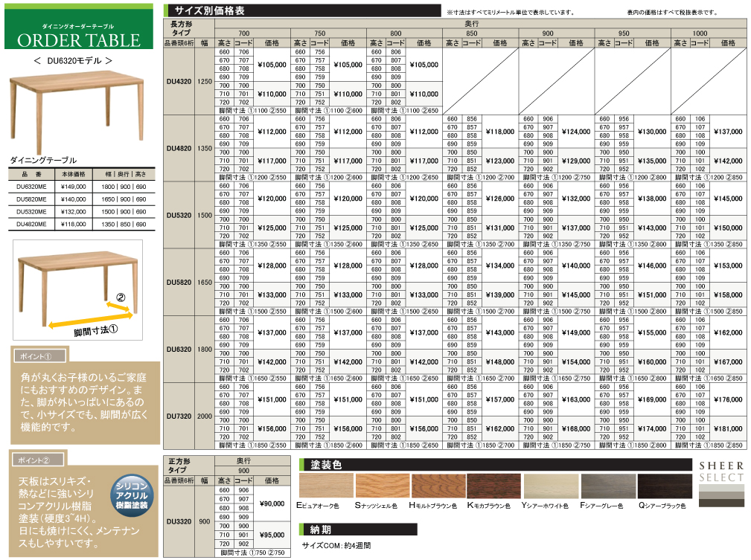Click the SHEER SELECT logo
751x560 pixels.
pos(720,483)
